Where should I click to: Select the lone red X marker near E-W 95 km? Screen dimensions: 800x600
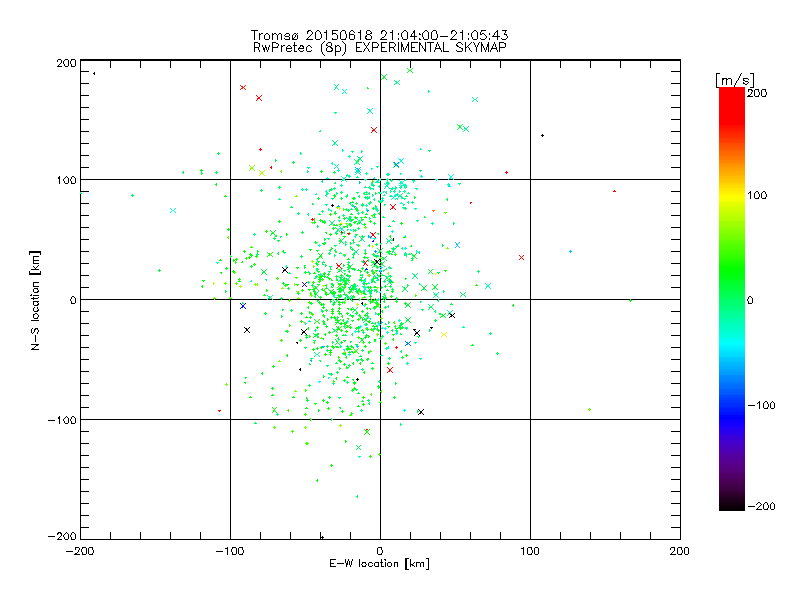521,258
